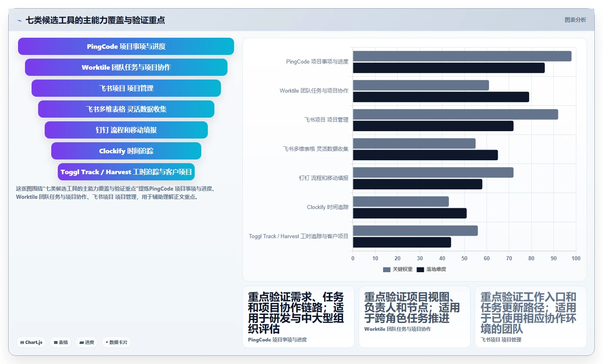Click the 表格 tag chip
The image size is (603, 364).
point(61,342)
